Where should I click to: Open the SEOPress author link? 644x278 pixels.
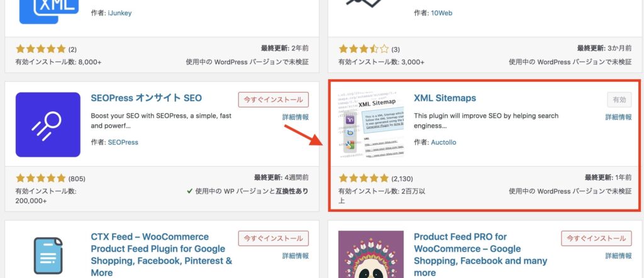click(123, 143)
